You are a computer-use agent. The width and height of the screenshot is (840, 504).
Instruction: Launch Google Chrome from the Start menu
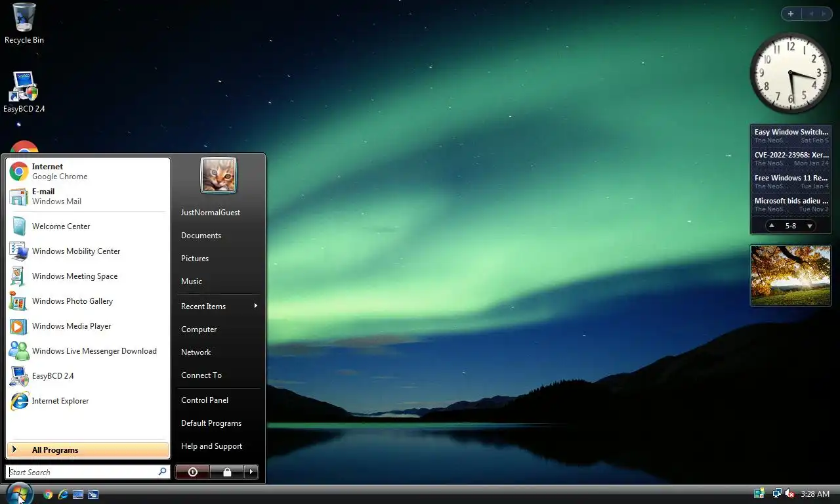click(x=88, y=171)
